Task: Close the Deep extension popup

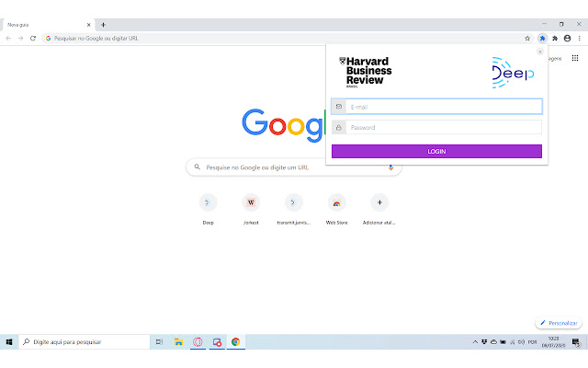Action: click(x=540, y=52)
